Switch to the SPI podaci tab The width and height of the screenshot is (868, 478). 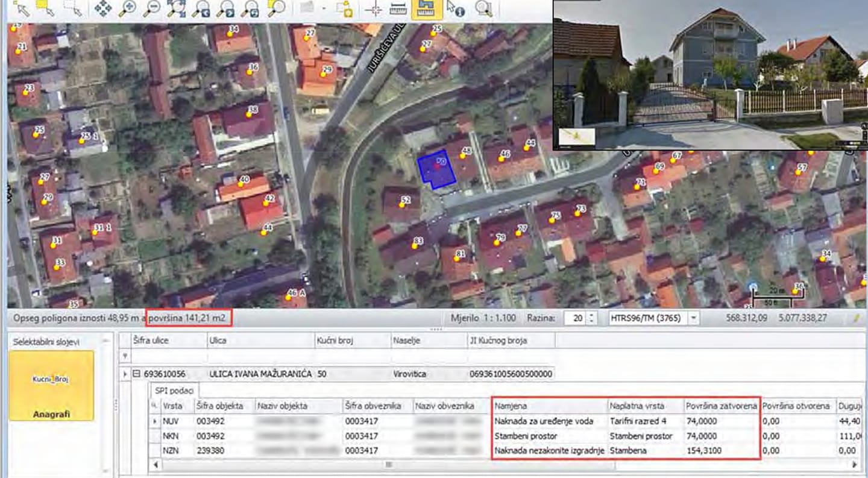coord(174,390)
